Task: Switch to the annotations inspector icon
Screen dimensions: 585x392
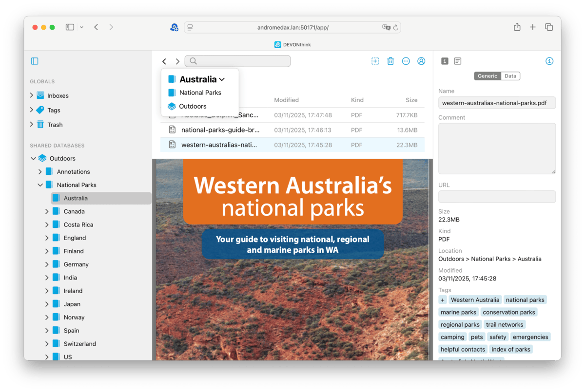Action: pyautogui.click(x=457, y=61)
